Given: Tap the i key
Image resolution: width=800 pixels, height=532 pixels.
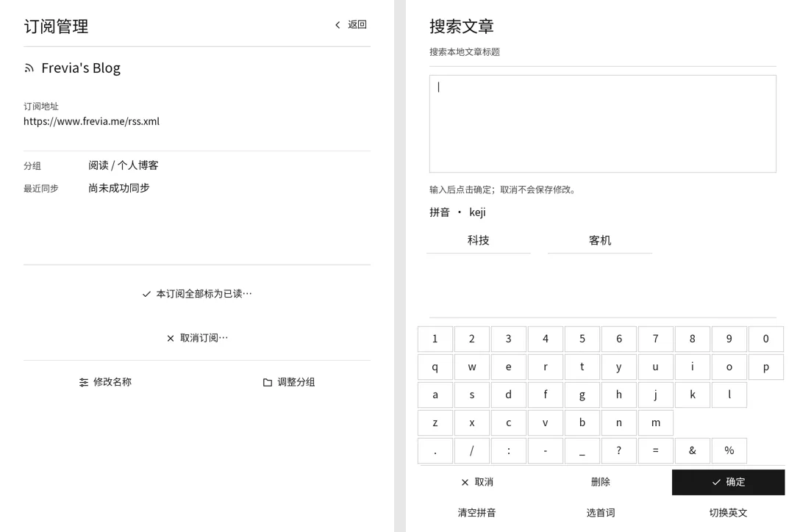Looking at the screenshot, I should (693, 367).
